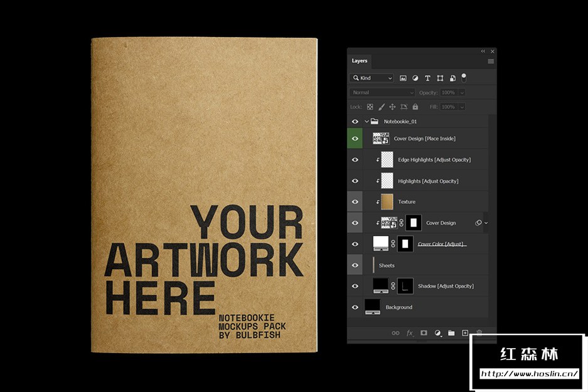Screen dimensions: 588x392
Task: Select the Background layer name
Action: pyautogui.click(x=398, y=307)
